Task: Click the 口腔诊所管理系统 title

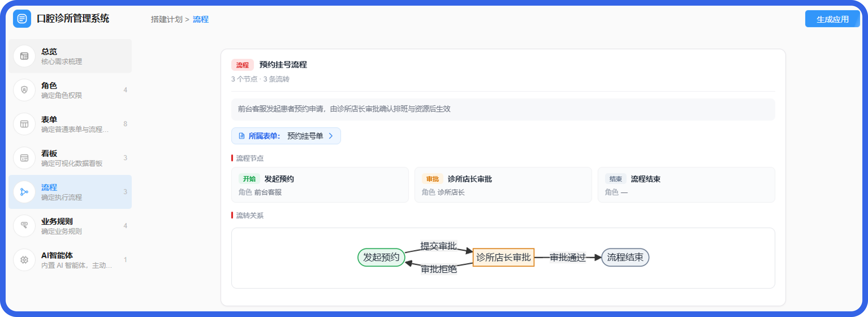Action: [73, 19]
